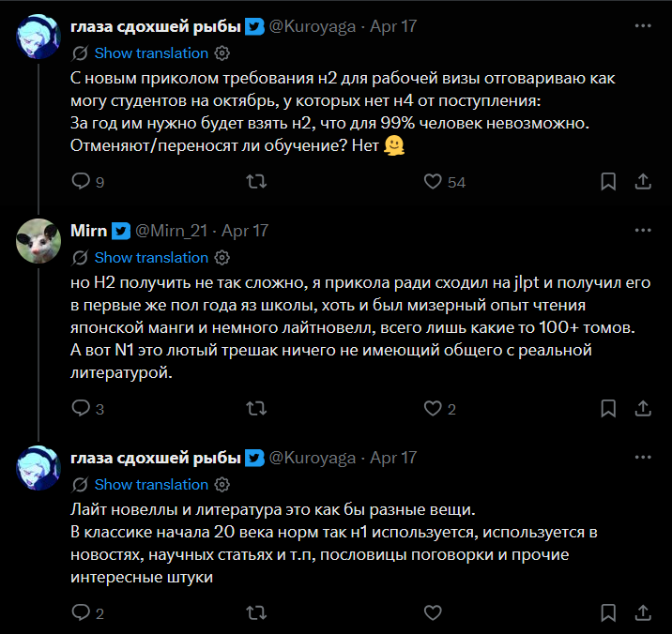
Task: Open @Mirn_21 profile handle
Action: [x=172, y=231]
